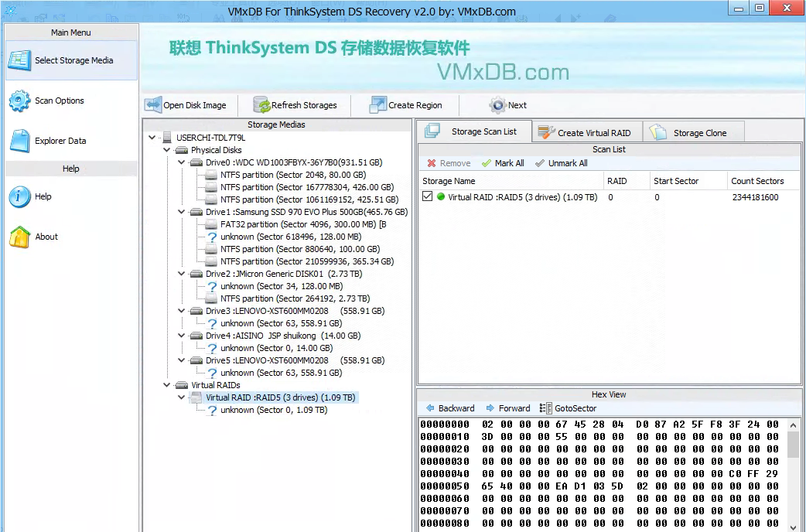Click the red Remove X icon
Image resolution: width=806 pixels, height=532 pixels.
432,163
